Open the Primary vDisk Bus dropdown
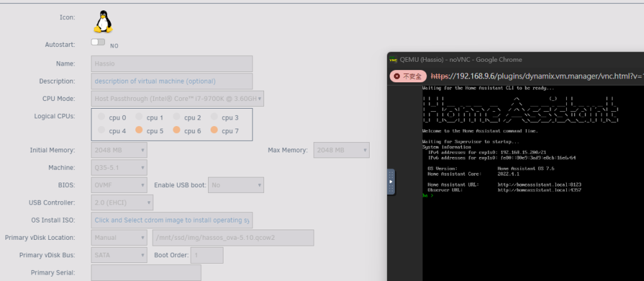This screenshot has width=644, height=281. coord(119,255)
